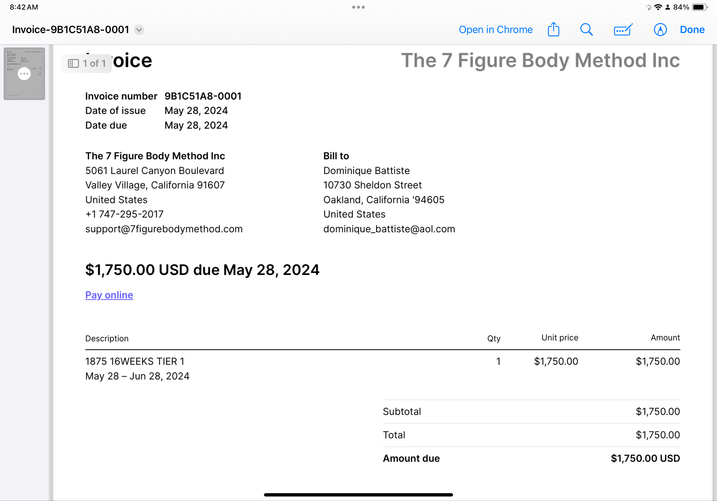
Task: Tap the battery indicator in status bar
Action: coord(700,7)
